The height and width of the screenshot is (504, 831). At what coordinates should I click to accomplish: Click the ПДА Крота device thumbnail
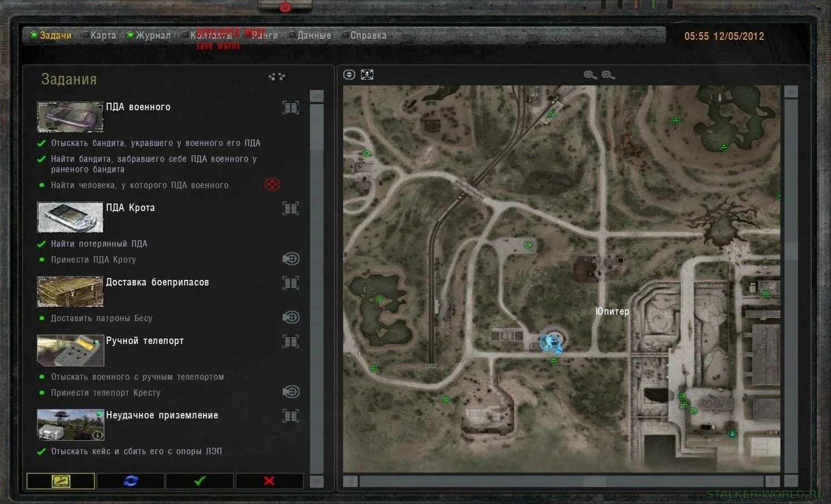70,217
